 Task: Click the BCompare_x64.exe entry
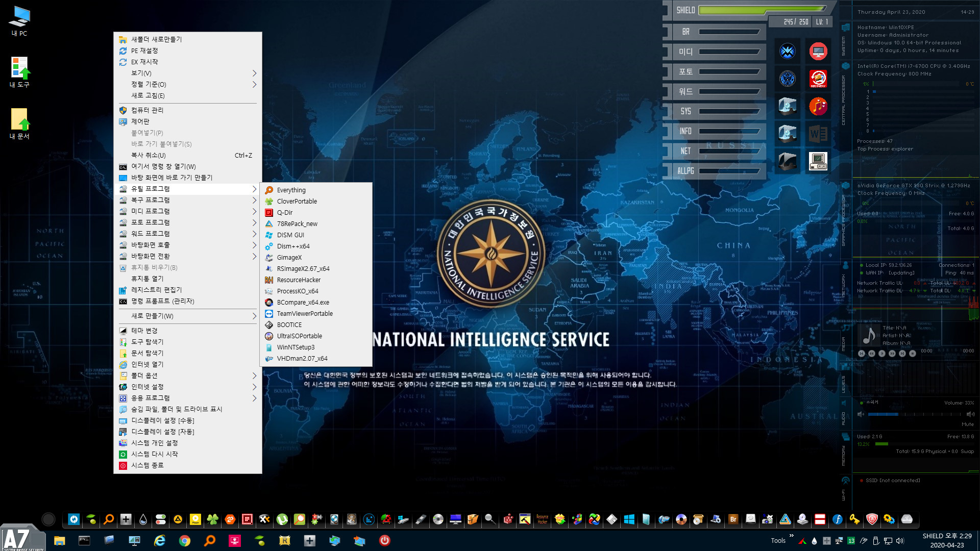[x=316, y=302]
